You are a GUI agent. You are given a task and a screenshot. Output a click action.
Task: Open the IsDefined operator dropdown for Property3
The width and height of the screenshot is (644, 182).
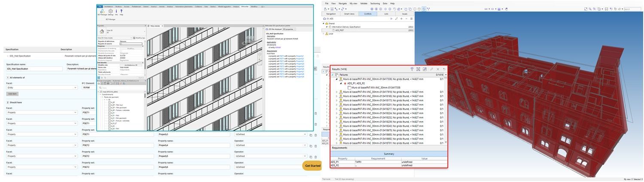tap(270, 134)
